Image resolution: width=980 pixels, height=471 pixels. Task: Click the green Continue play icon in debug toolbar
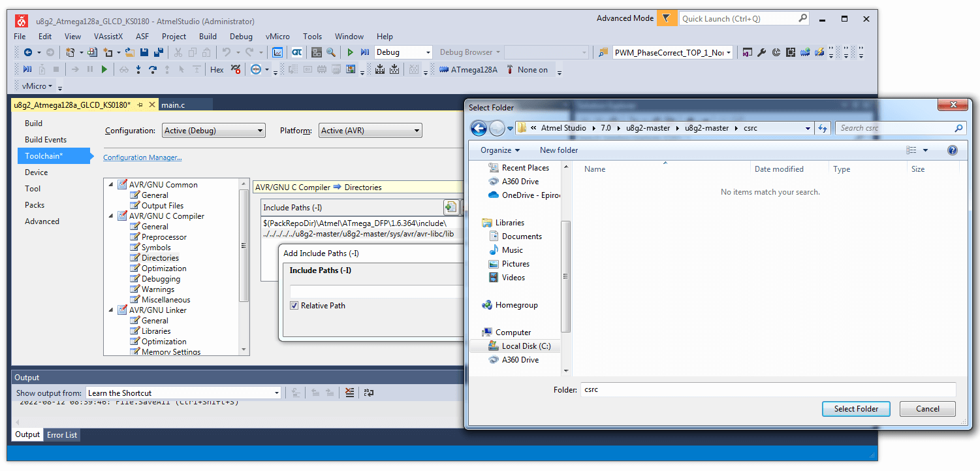[x=104, y=69]
